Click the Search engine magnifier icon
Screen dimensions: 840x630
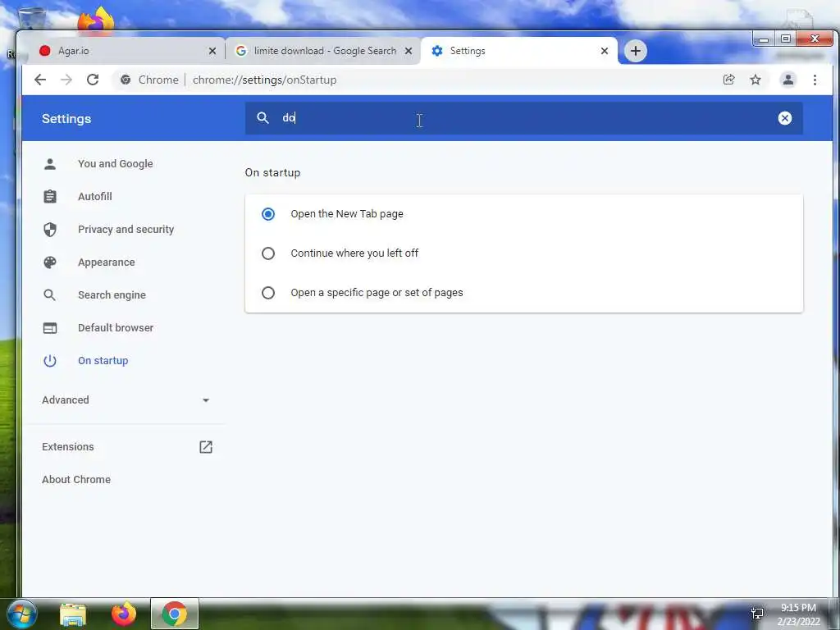(50, 294)
